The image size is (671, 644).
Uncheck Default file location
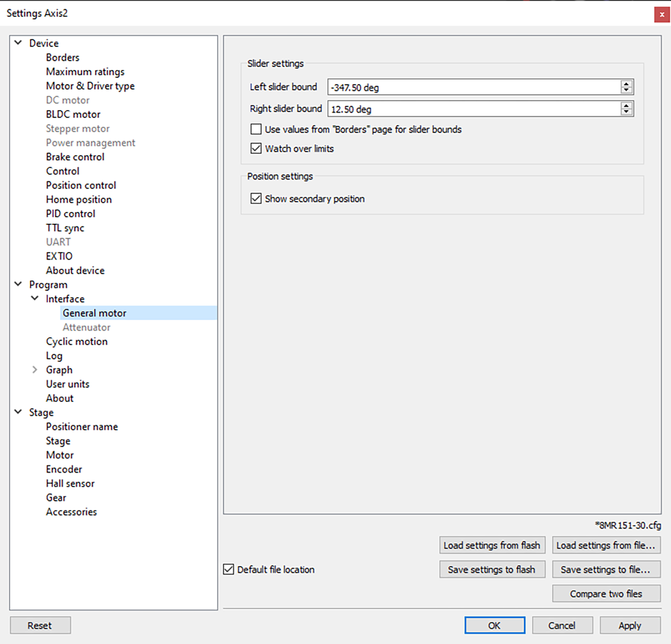pos(229,570)
